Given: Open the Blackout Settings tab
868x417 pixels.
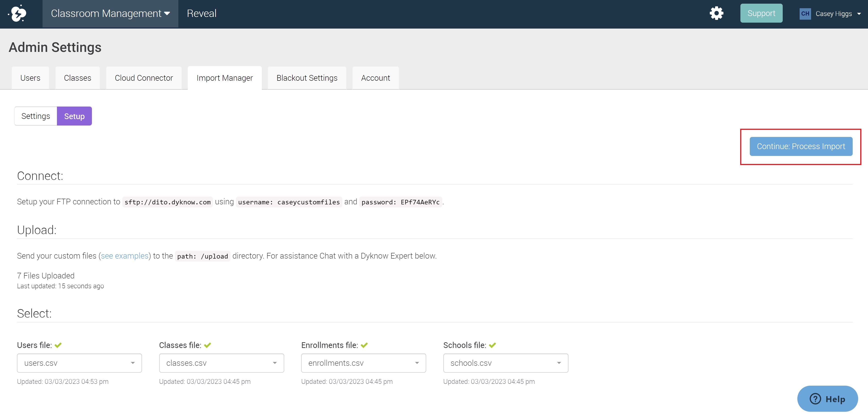Looking at the screenshot, I should (307, 78).
